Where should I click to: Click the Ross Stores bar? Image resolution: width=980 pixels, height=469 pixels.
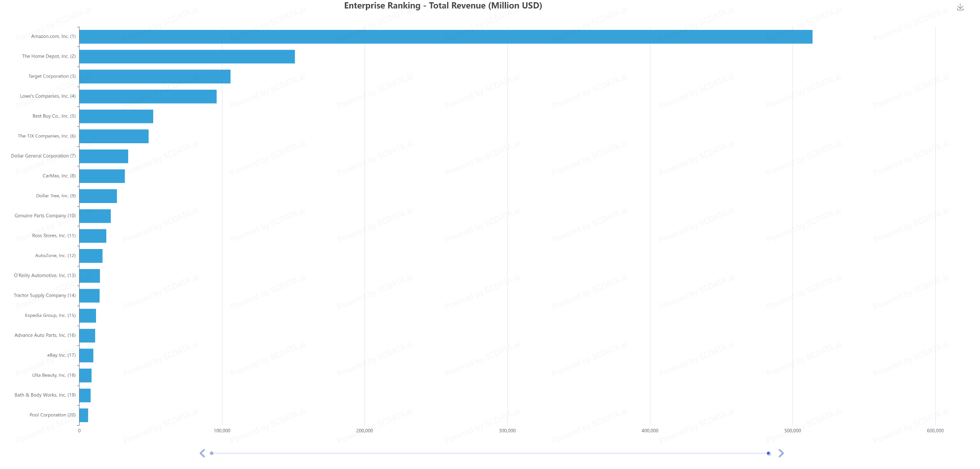click(x=92, y=236)
